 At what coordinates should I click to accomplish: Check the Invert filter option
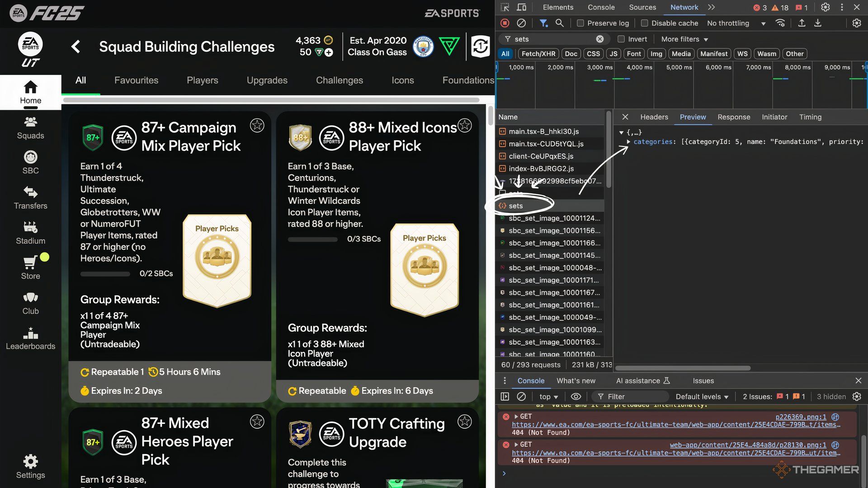tap(621, 39)
